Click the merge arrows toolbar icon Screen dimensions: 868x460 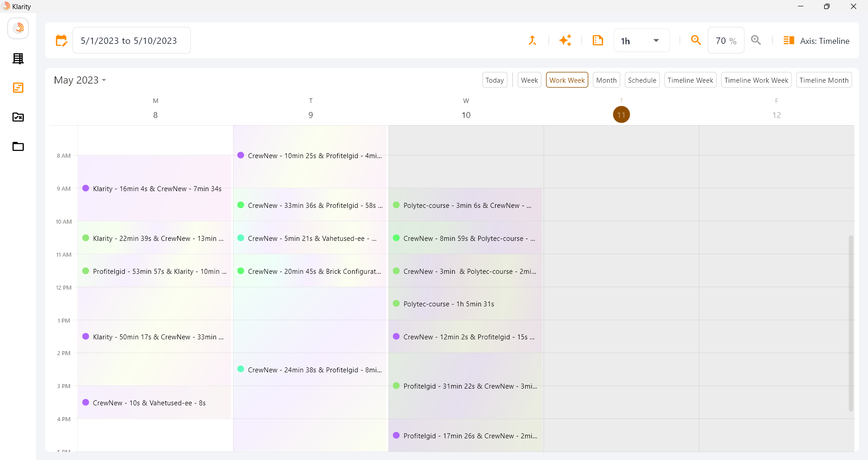[533, 41]
